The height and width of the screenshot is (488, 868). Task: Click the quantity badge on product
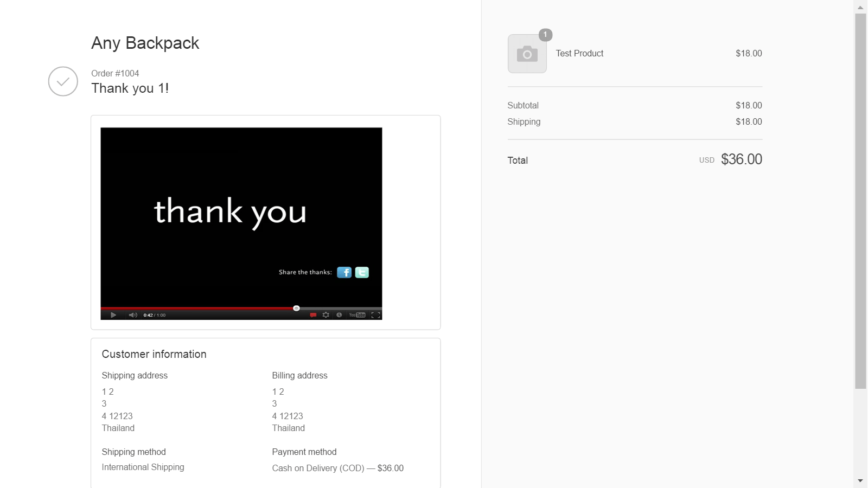(x=545, y=35)
